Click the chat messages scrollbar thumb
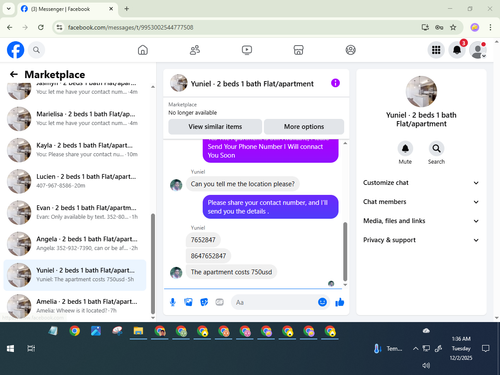 (x=345, y=252)
